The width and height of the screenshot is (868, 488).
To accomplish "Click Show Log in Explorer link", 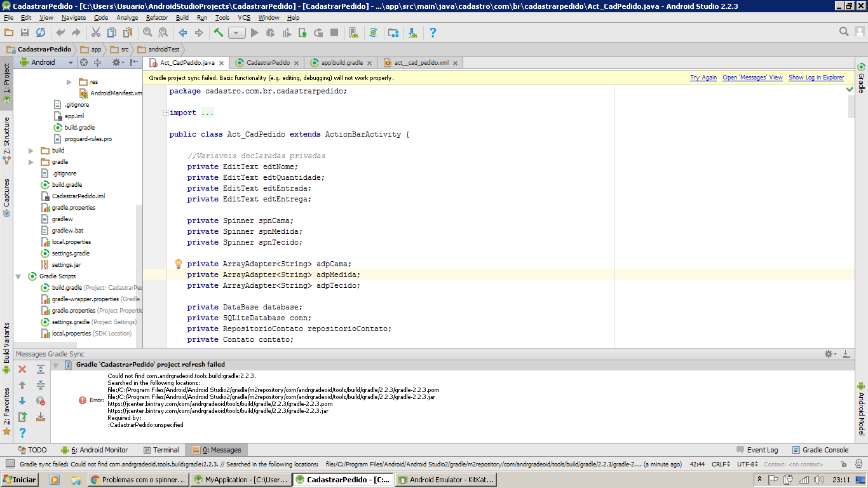I will 816,78.
